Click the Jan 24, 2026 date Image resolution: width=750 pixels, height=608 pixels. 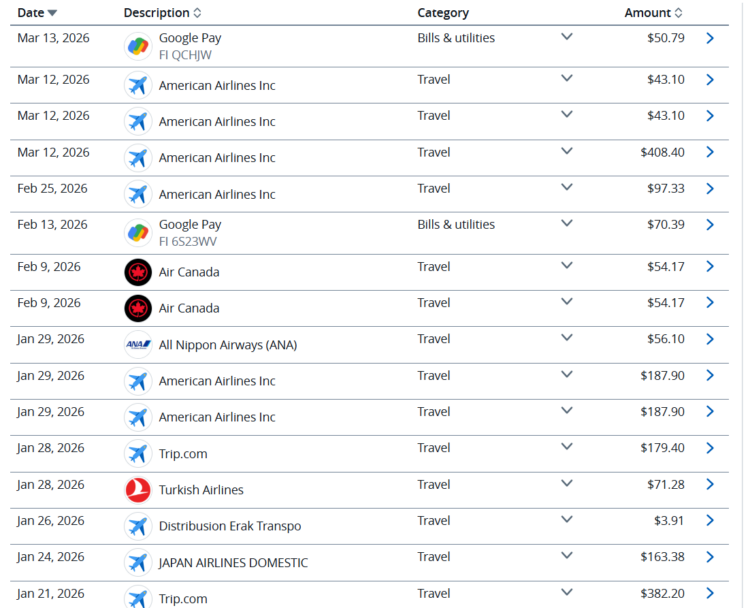point(51,557)
